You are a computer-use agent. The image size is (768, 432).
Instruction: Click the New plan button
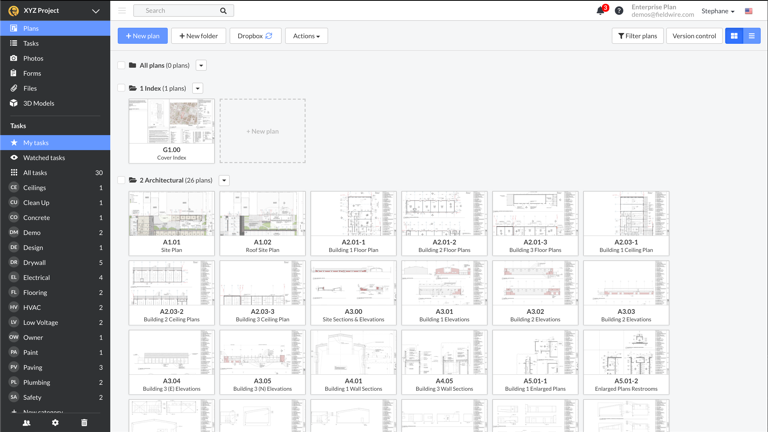point(142,36)
